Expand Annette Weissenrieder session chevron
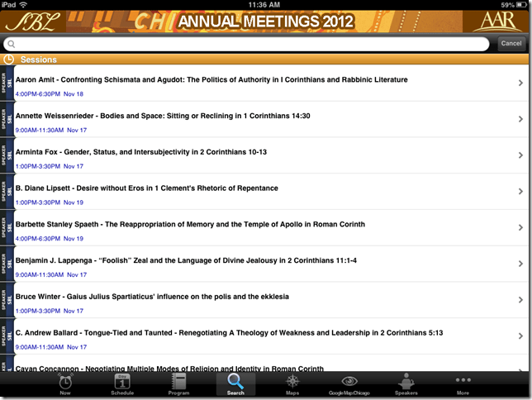Viewport: 532px width, 400px height. [520, 119]
